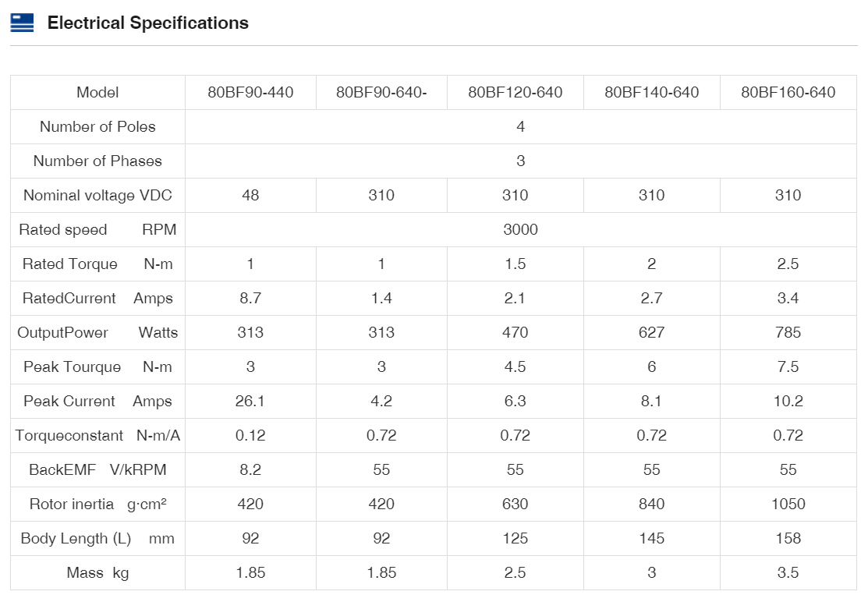Select the Nominal voltage VDC row label
The image size is (868, 616).
click(97, 196)
